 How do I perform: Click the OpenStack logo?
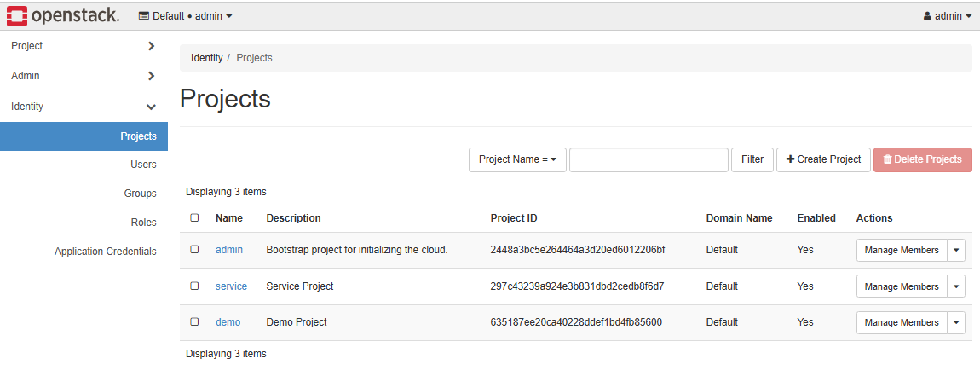point(63,15)
